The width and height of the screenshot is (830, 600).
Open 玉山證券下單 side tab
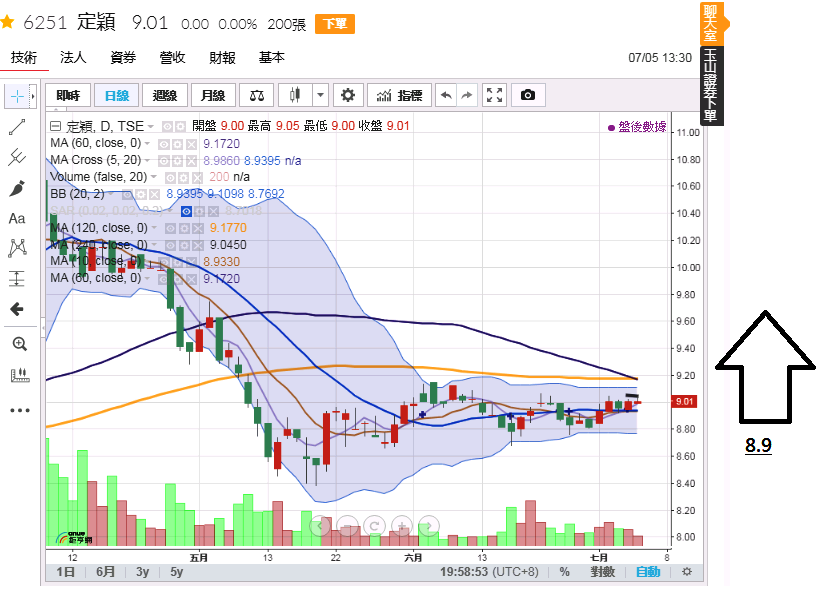(711, 86)
